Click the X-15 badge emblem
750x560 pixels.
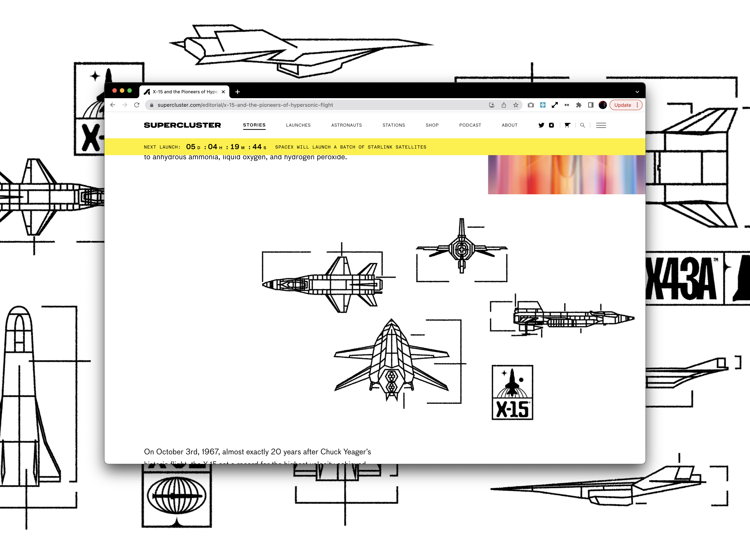pos(512,392)
